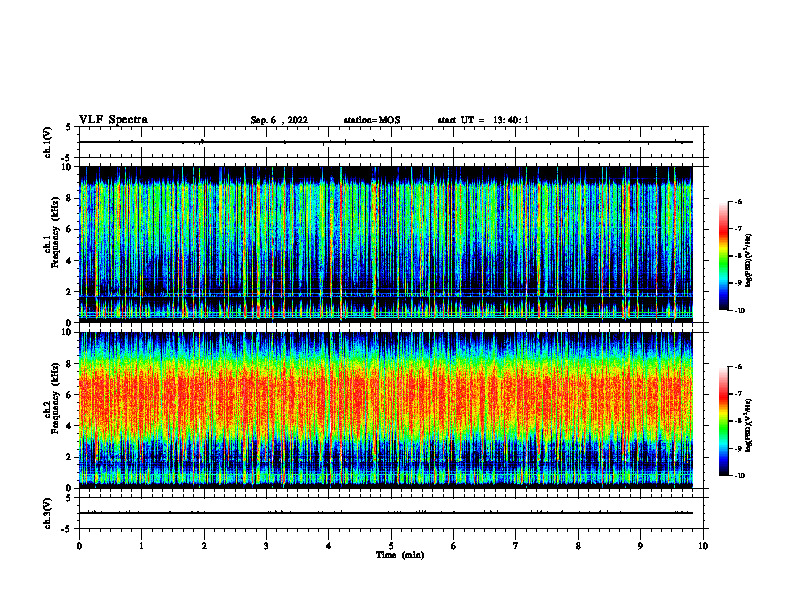Click time axis tick label "8"
The width and height of the screenshot is (792, 612).
coord(578,546)
